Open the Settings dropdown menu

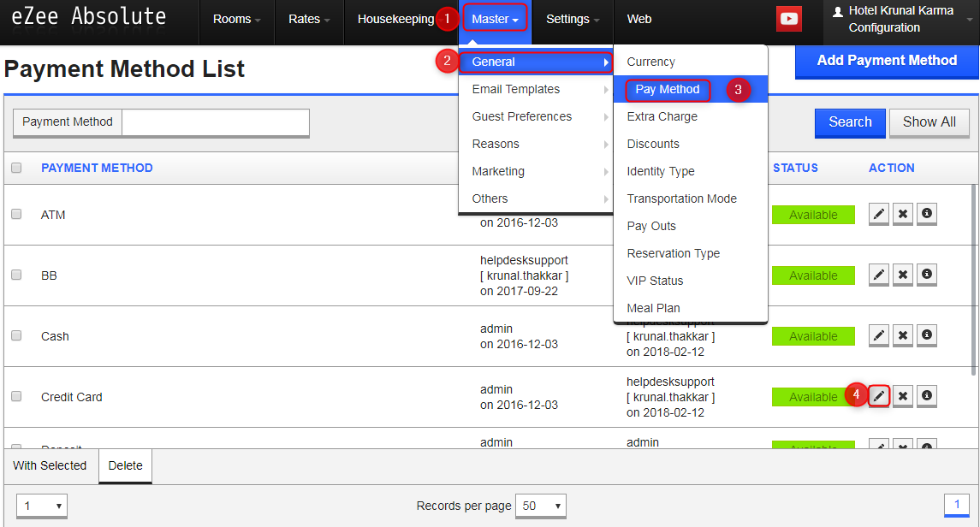[573, 20]
